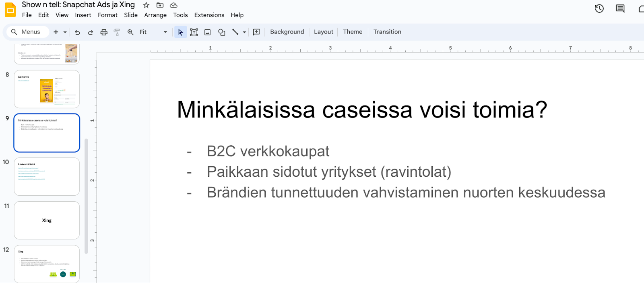
Task: Open the Fit zoom level dropdown
Action: [x=153, y=32]
